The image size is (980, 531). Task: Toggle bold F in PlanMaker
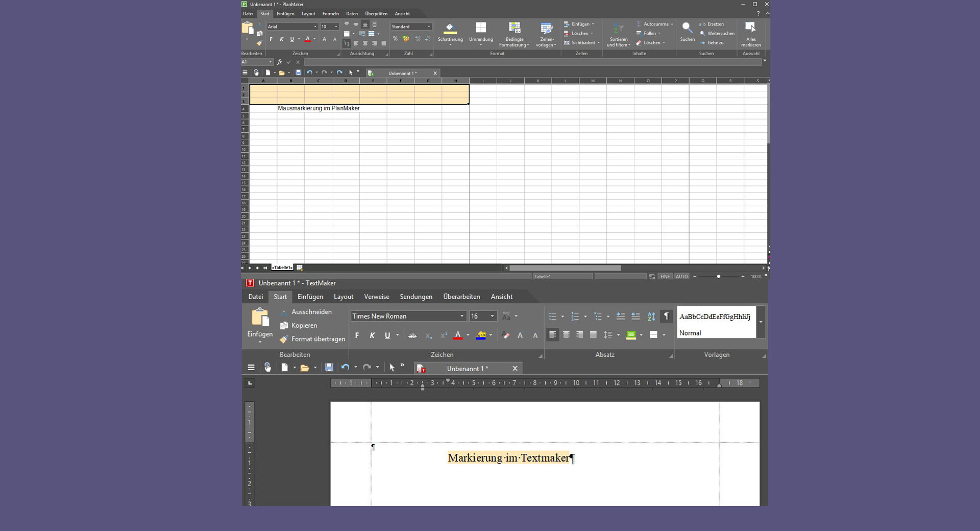tap(271, 39)
